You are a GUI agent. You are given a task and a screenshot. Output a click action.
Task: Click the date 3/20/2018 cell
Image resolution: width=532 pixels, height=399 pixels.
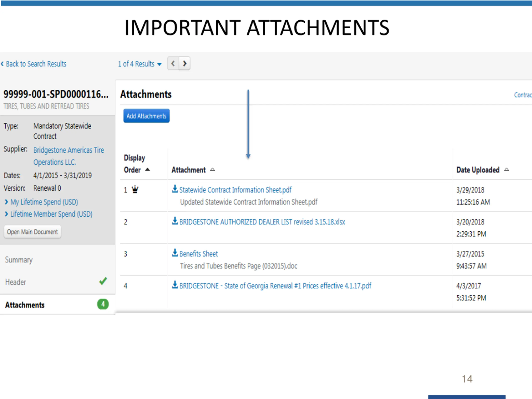click(x=470, y=222)
